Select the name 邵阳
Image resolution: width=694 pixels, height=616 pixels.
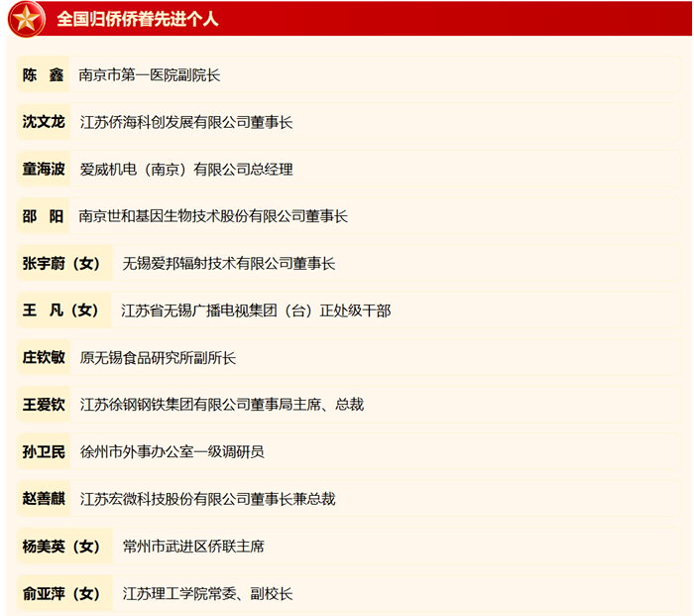(x=43, y=216)
